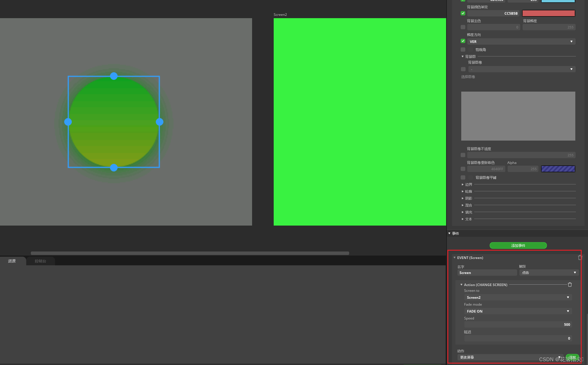
Task: Click the left resize handle of the circle
Action: [68, 122]
